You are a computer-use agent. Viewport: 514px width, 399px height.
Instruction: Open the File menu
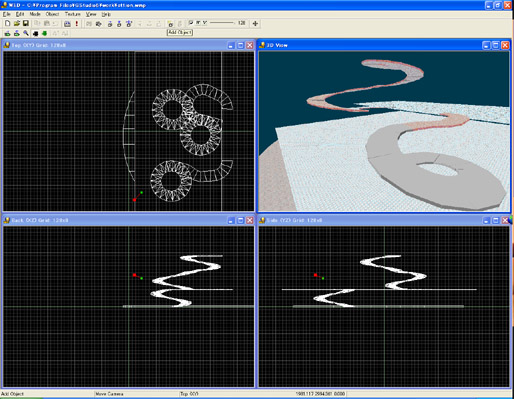click(x=7, y=14)
